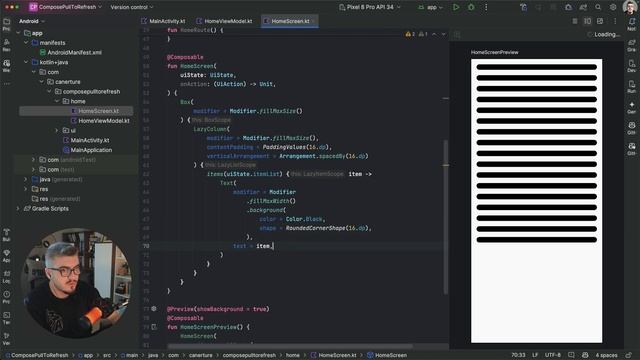The height and width of the screenshot is (360, 640).
Task: Expand the ui package
Action: [x=57, y=130]
